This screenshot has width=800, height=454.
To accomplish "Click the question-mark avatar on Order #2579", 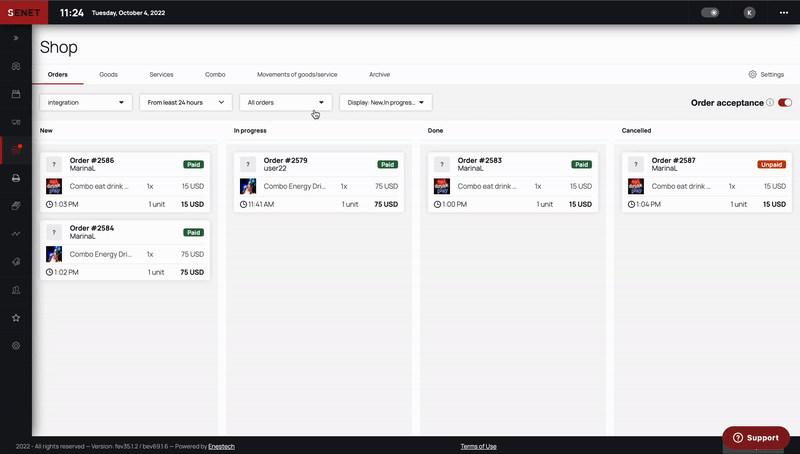I will click(x=248, y=164).
